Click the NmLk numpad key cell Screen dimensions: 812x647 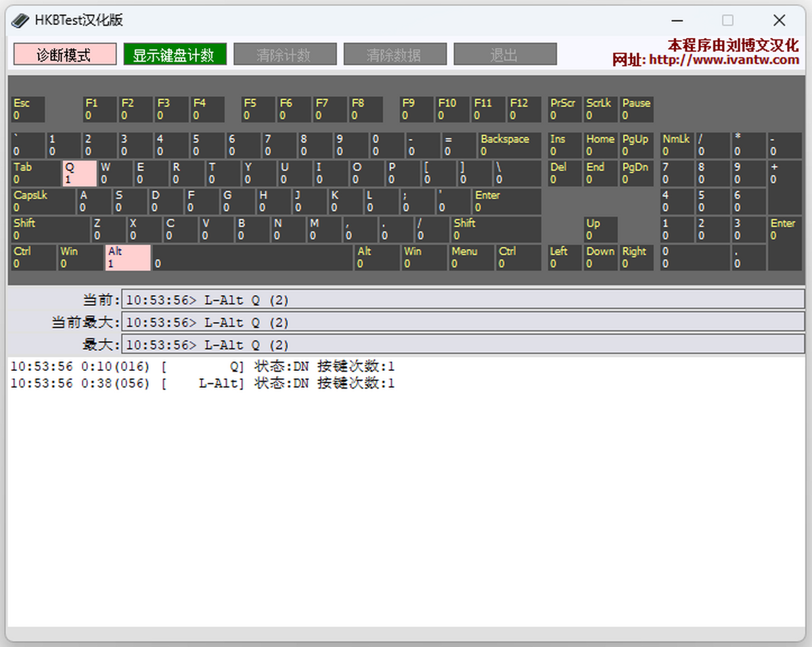(x=677, y=145)
